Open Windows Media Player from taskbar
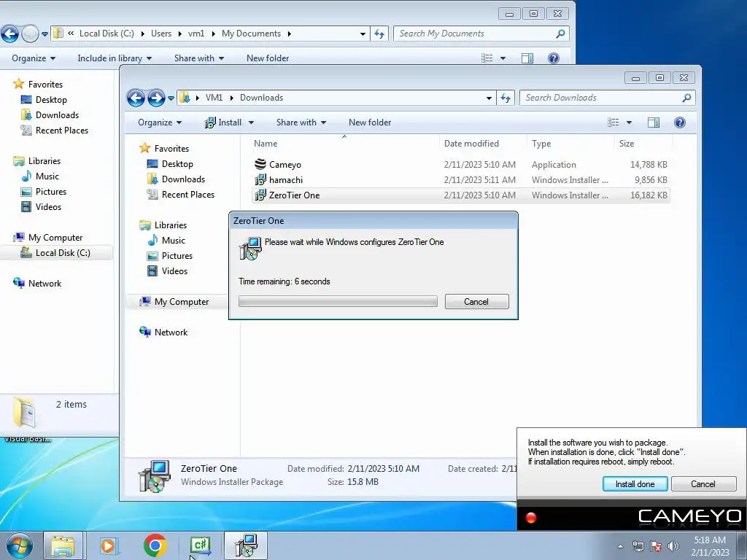The width and height of the screenshot is (747, 560). (109, 545)
